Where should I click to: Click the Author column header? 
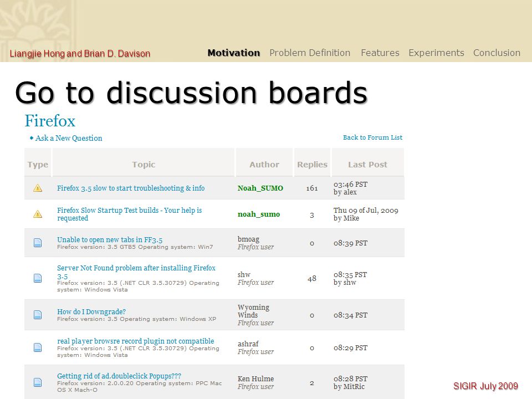coord(264,165)
